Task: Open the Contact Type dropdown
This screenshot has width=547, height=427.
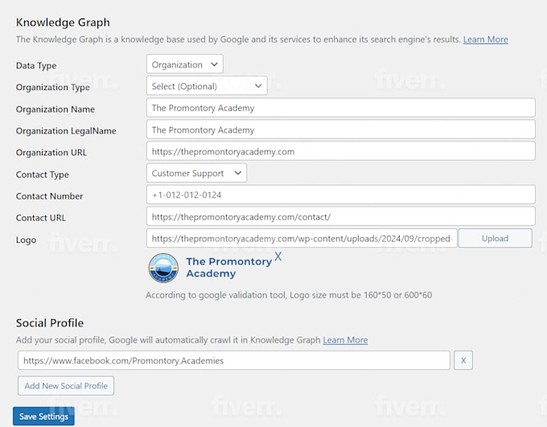Action: (x=196, y=173)
